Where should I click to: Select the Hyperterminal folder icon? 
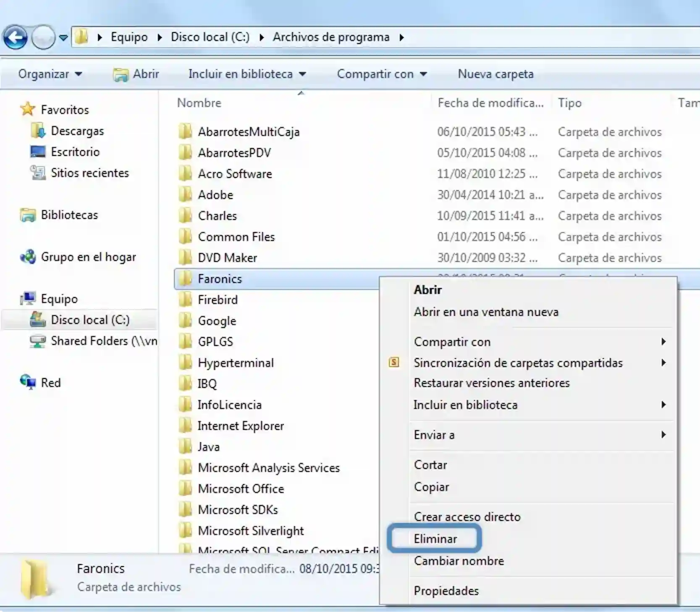[x=185, y=362]
